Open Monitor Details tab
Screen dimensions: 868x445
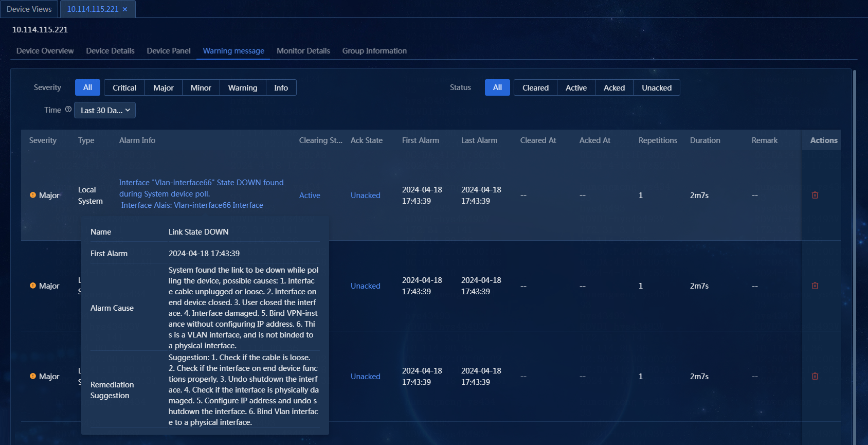point(303,50)
